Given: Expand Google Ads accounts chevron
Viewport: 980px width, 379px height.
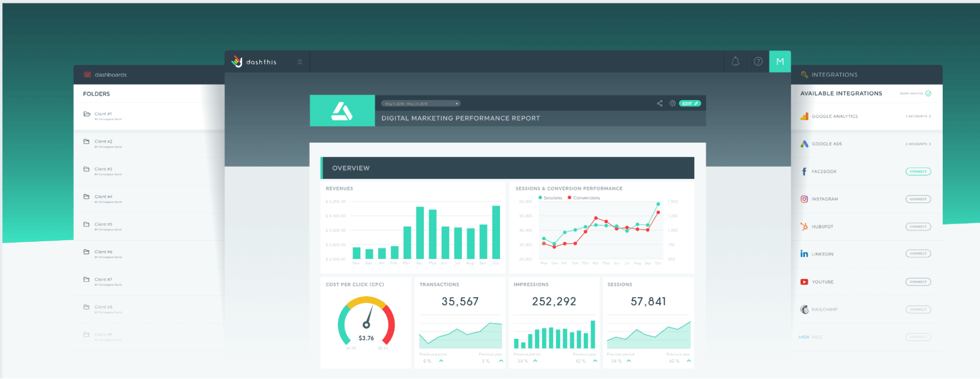Looking at the screenshot, I should (x=930, y=144).
